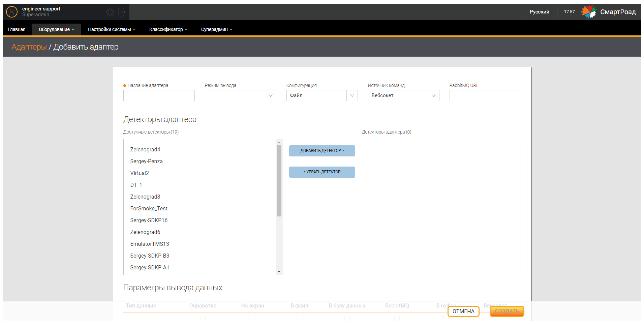Focus the RabbitMQ URL input field
The width and height of the screenshot is (644, 324).
(485, 95)
